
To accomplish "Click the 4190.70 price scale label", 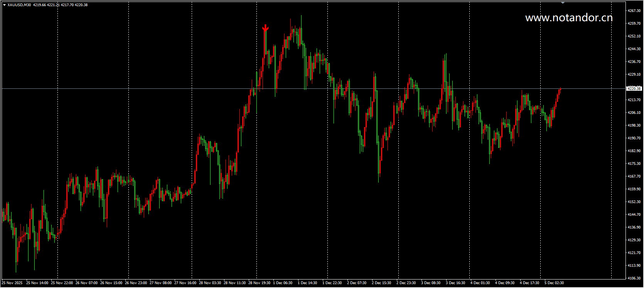I will 634,138.
